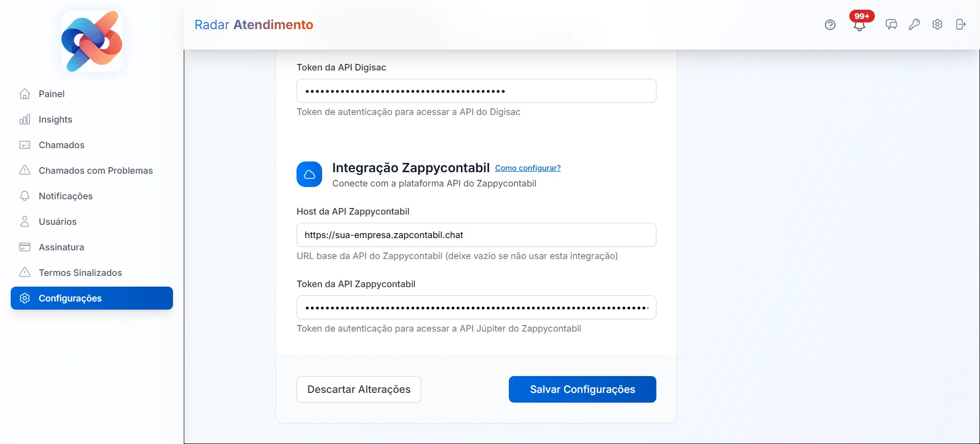980x444 pixels.
Task: Open the settings gear in top bar
Action: [938, 25]
